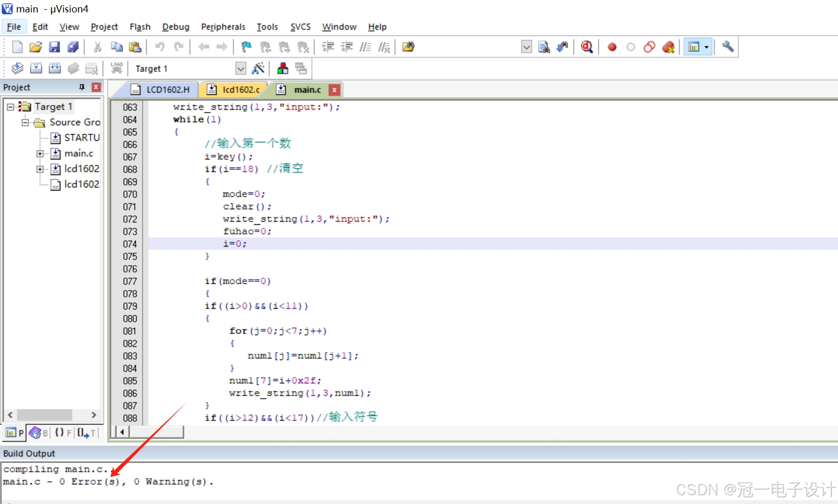Click the editor horizontal scrollbar left arrow
838x504 pixels.
point(122,431)
